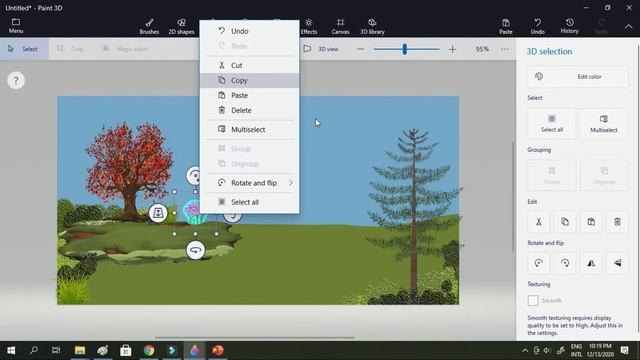Choose Paste from context menu
The image size is (640, 360).
[249, 96]
